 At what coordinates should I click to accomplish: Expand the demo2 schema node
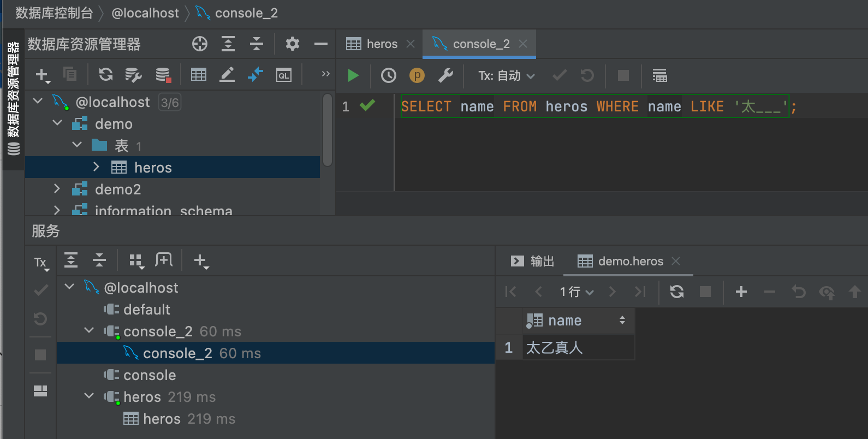point(57,188)
